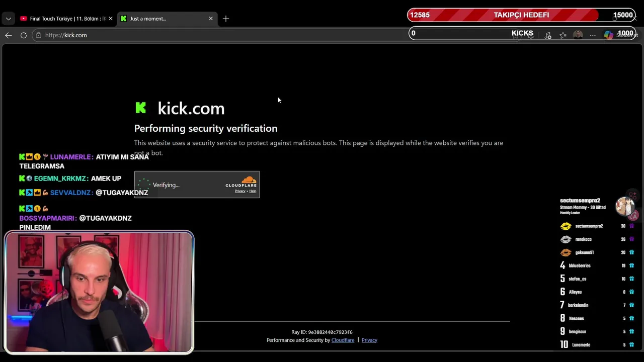644x362 pixels.
Task: Click the TAKIPÇI HEDEFI follower goal bar
Action: 521,15
